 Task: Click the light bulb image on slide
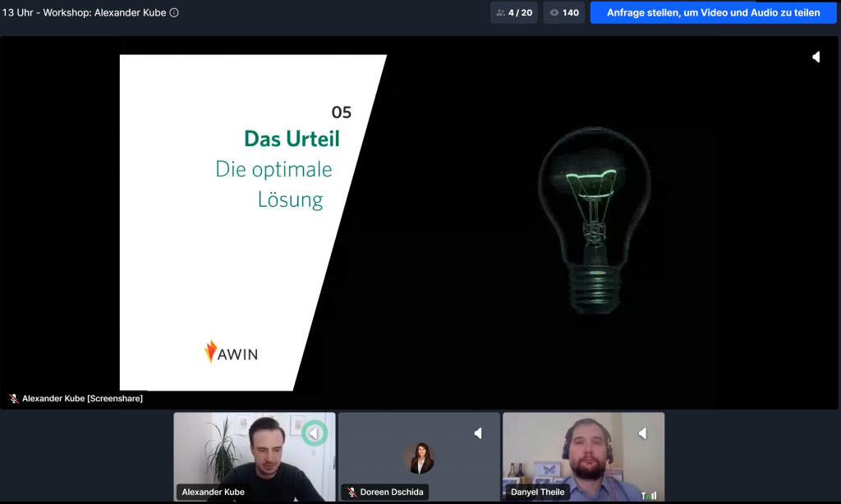click(x=595, y=220)
